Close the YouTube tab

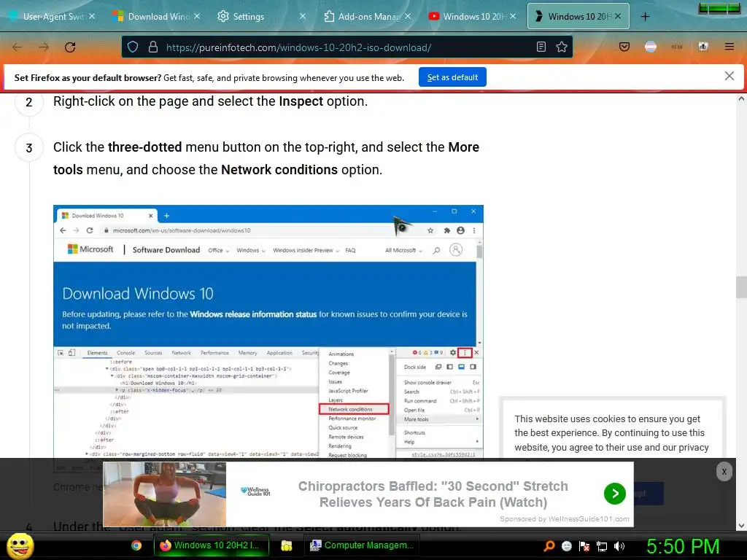513,16
